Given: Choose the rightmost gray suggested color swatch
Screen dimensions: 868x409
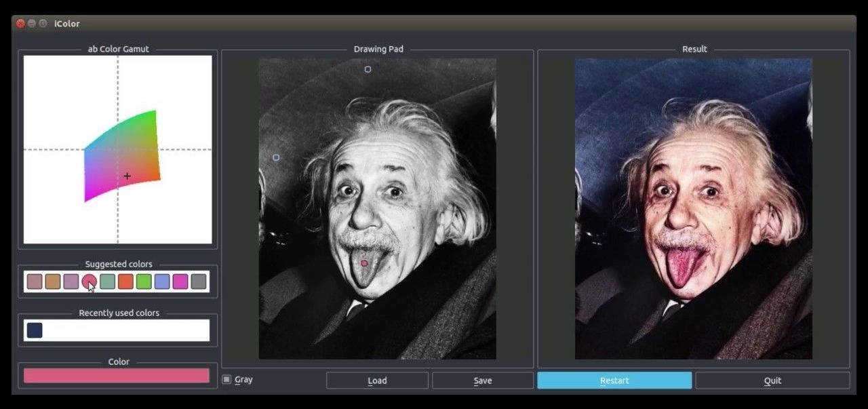Looking at the screenshot, I should [199, 281].
